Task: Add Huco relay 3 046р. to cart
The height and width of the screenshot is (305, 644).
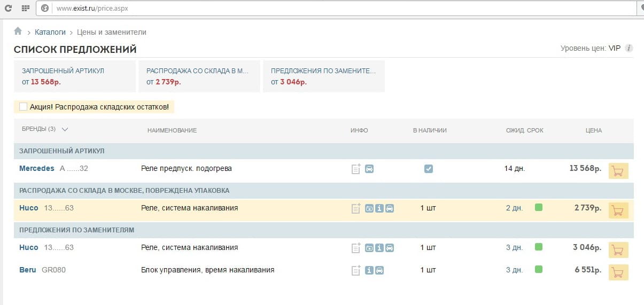Action: pyautogui.click(x=618, y=250)
